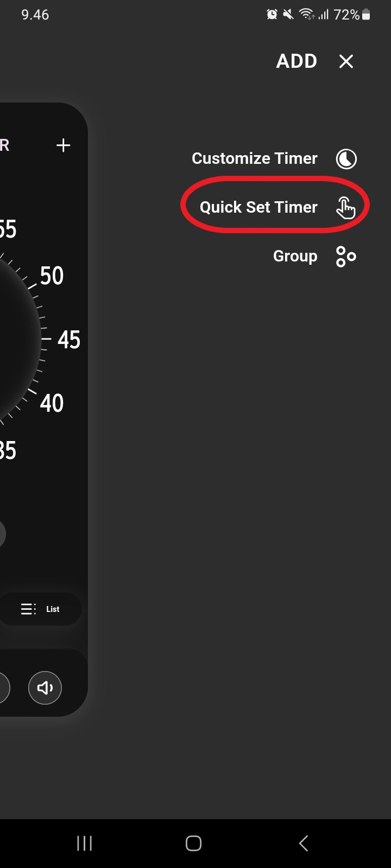The height and width of the screenshot is (868, 391).
Task: Tap the Android home navigation button
Action: [193, 843]
